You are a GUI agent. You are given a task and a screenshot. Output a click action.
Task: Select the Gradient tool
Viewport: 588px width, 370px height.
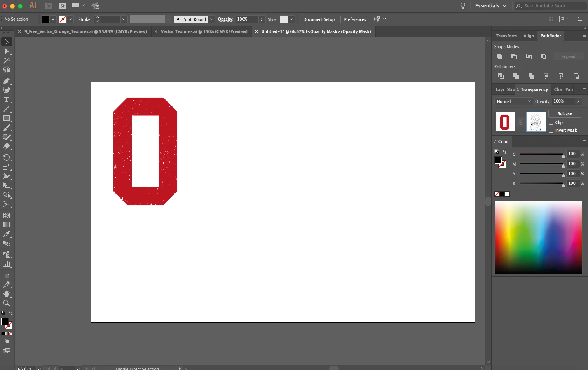click(7, 225)
